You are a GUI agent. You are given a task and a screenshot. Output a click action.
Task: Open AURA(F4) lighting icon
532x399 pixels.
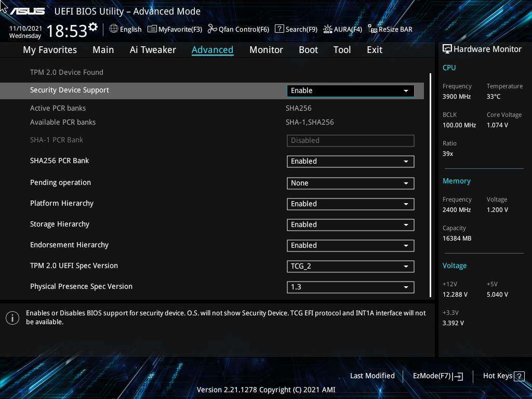coord(327,29)
